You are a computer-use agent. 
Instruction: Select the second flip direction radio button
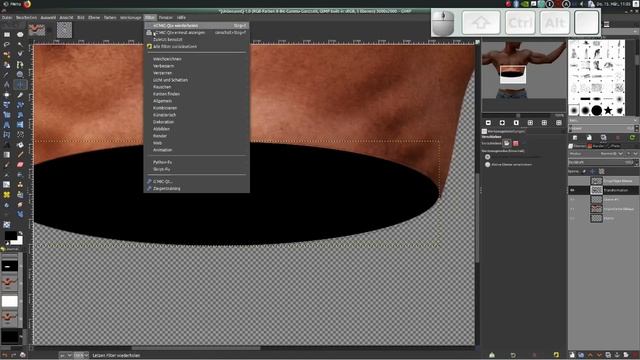click(x=487, y=164)
